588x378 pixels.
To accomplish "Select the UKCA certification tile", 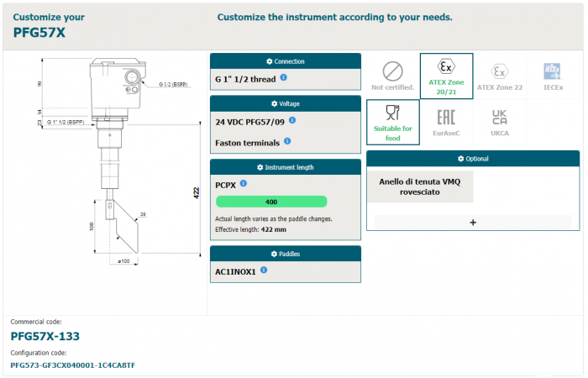I will (499, 123).
